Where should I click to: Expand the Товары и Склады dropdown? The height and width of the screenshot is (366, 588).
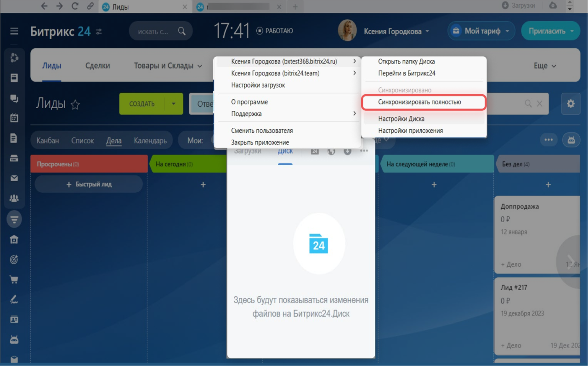click(x=168, y=66)
